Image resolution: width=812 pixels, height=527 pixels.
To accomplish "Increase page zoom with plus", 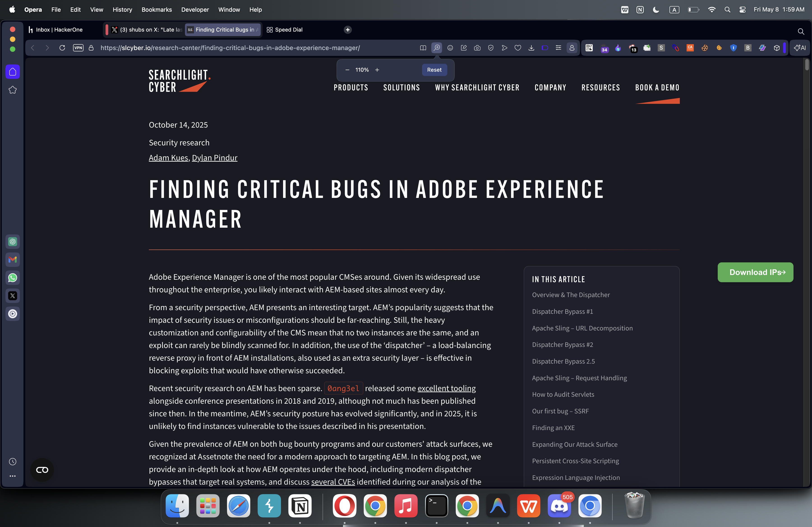I will 377,70.
